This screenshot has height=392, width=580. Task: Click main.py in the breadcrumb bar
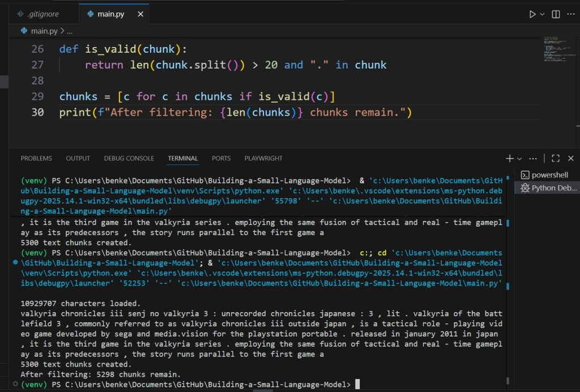coord(44,31)
